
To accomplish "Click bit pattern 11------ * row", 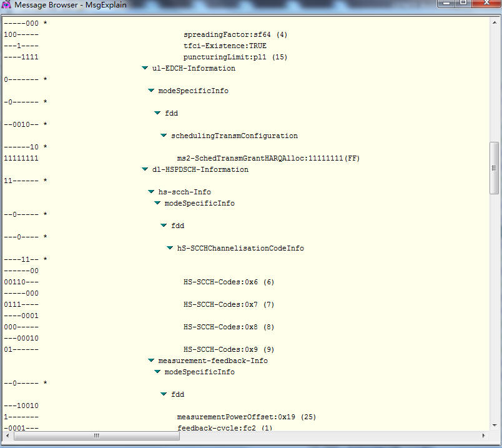I will click(x=26, y=181).
